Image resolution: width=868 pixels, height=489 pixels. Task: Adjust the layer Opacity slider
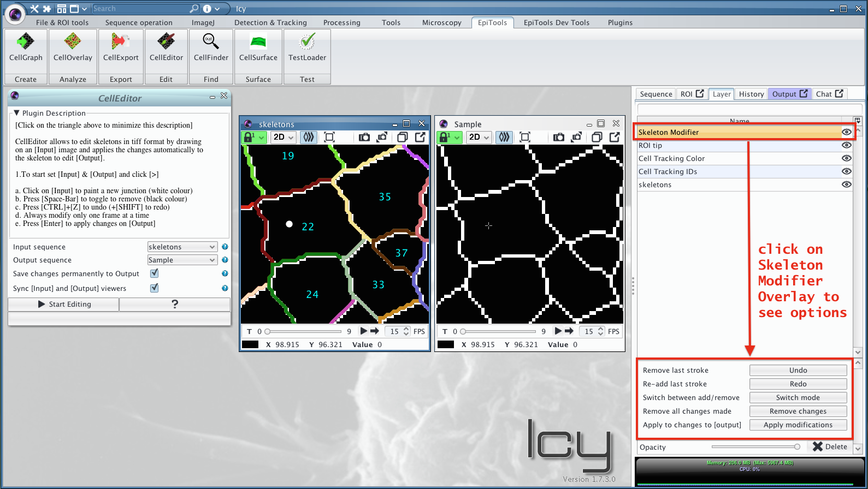pyautogui.click(x=756, y=446)
